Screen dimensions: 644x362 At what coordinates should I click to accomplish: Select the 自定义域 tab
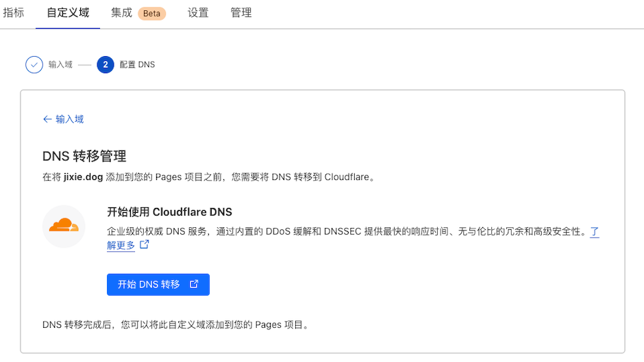pyautogui.click(x=68, y=13)
